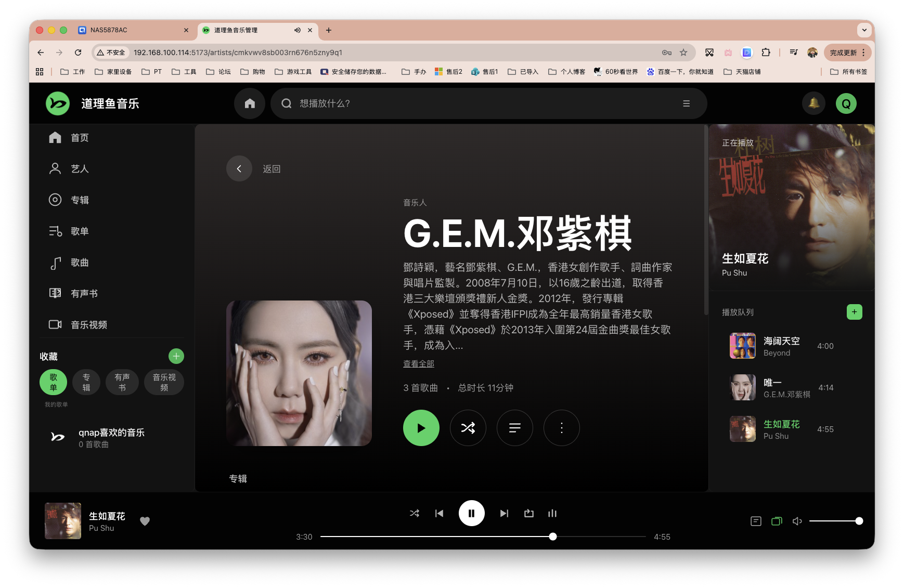This screenshot has width=904, height=588.
Task: Click the home icon next to the search bar
Action: click(249, 103)
